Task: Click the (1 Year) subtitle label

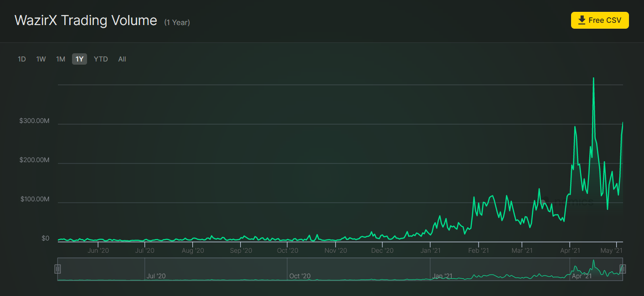Action: click(x=177, y=22)
